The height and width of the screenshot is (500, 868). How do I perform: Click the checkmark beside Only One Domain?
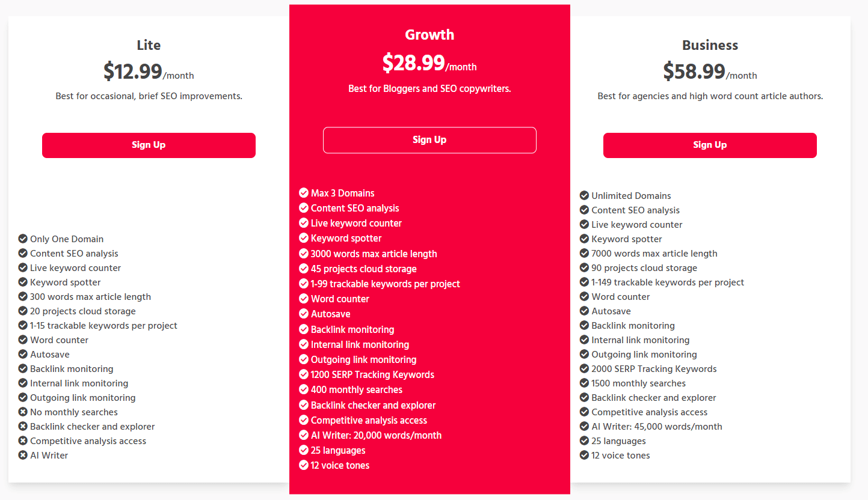(22, 239)
